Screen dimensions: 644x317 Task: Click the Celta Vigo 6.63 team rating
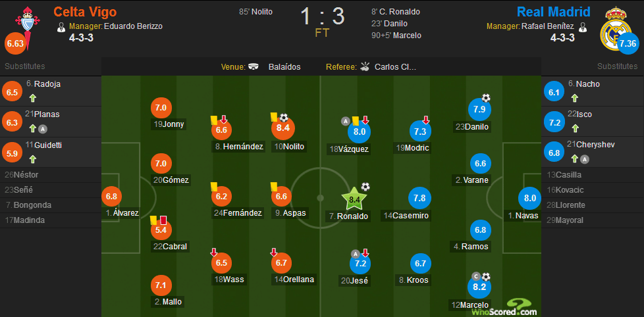[x=15, y=44]
